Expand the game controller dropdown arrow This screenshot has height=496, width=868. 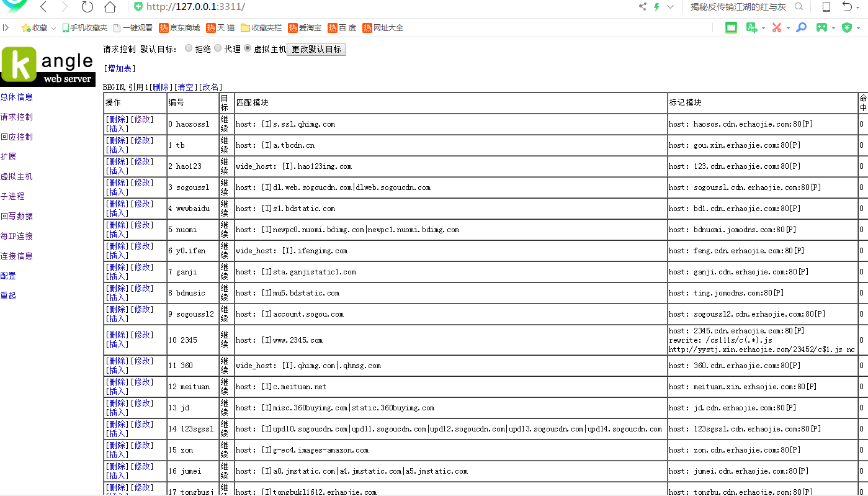coord(833,28)
